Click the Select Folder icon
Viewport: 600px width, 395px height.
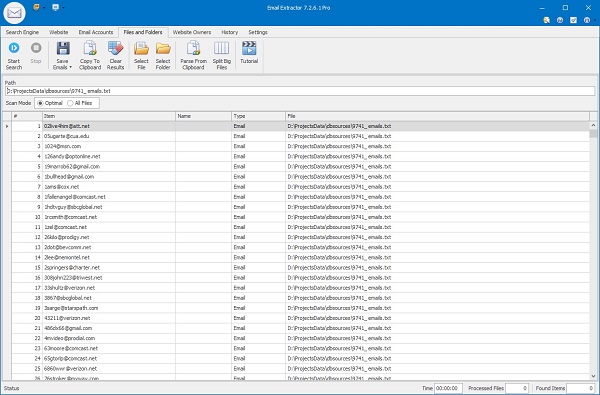[163, 48]
